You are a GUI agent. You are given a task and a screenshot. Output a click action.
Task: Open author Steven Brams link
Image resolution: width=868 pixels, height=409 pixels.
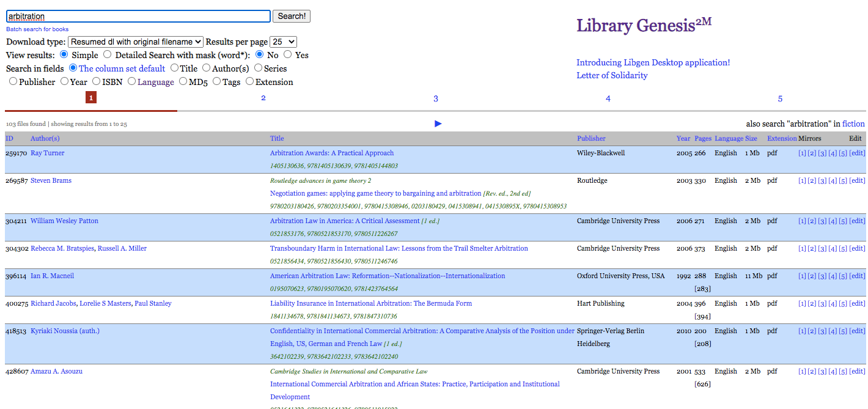point(51,180)
